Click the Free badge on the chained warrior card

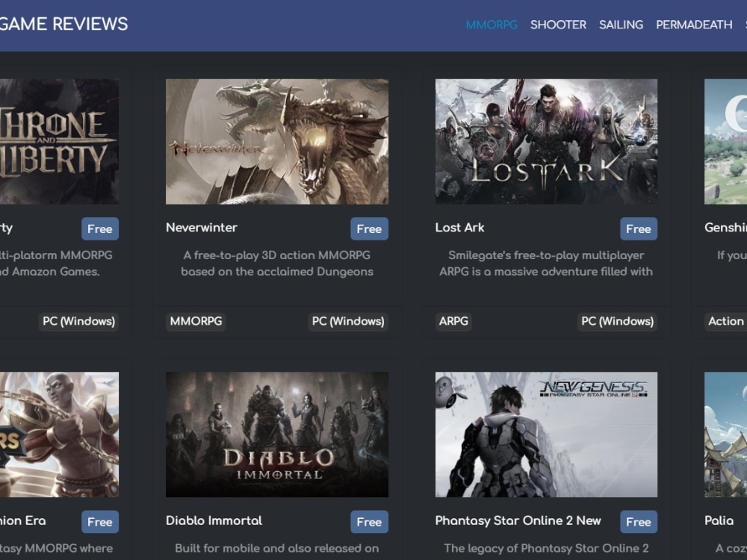pyautogui.click(x=99, y=522)
